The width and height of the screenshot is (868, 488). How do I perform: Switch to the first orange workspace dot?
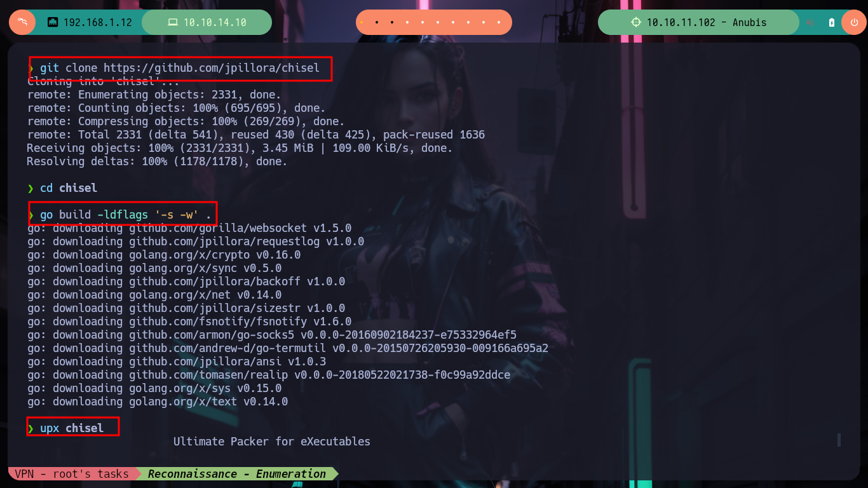point(362,22)
